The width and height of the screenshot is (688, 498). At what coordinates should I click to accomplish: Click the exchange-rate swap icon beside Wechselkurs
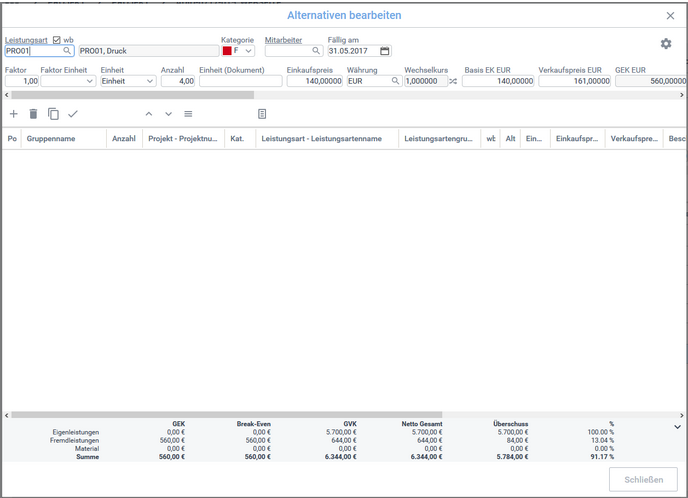coord(453,81)
